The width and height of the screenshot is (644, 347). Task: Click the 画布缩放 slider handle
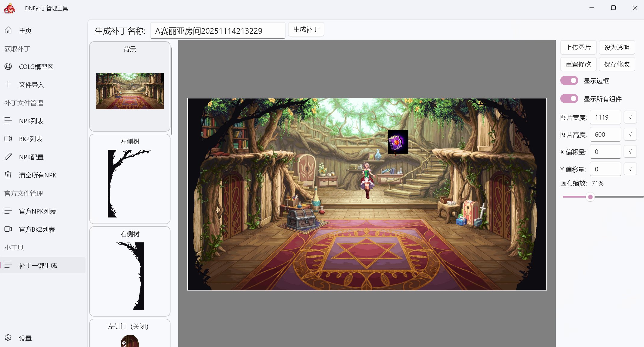pos(590,197)
